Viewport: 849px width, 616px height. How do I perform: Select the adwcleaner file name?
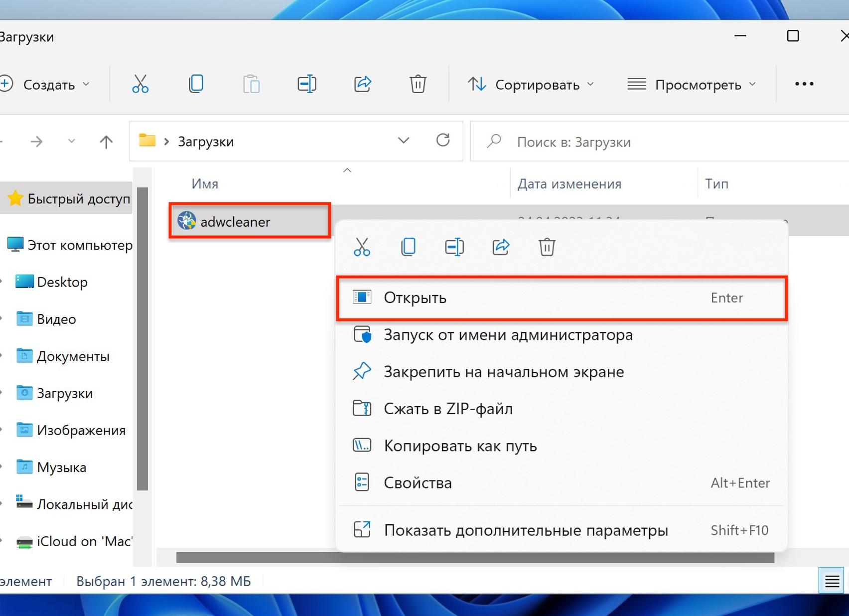pyautogui.click(x=235, y=221)
